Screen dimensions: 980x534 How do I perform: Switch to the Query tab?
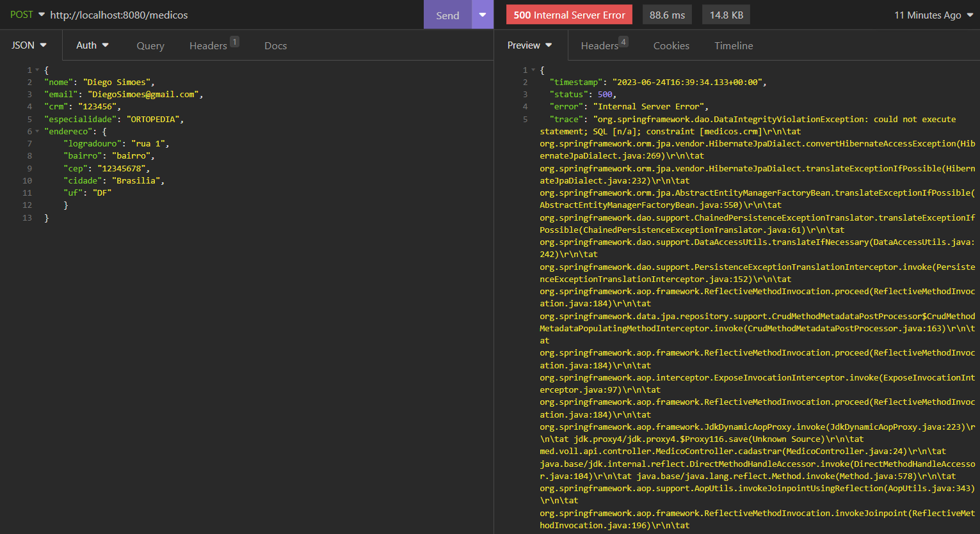click(x=150, y=45)
